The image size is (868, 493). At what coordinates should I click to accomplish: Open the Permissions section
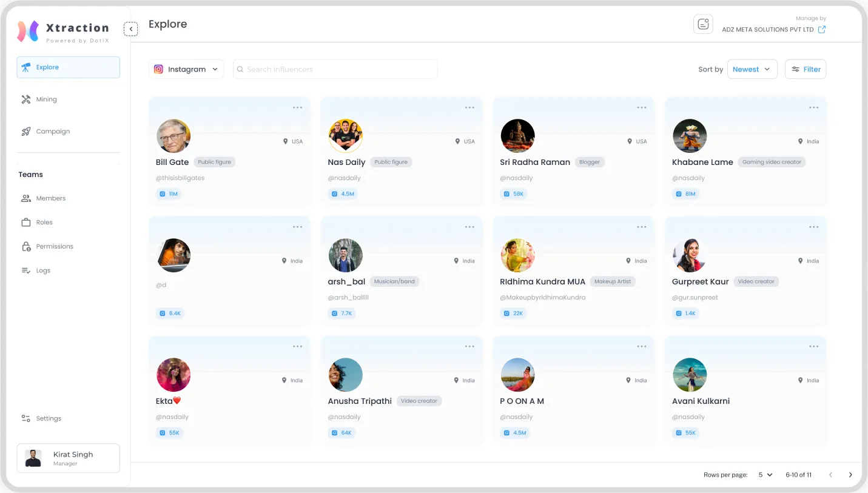[54, 246]
